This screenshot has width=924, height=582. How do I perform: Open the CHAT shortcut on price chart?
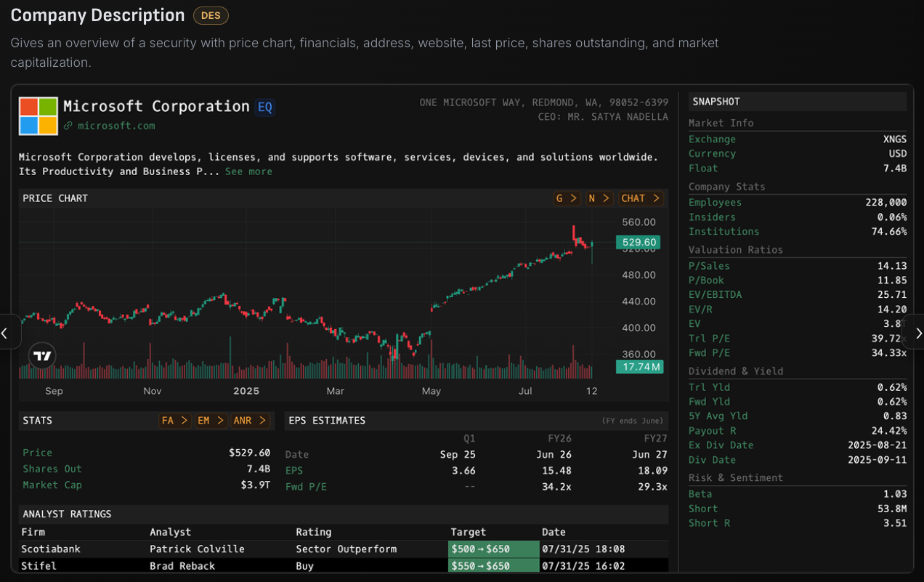[x=640, y=198]
